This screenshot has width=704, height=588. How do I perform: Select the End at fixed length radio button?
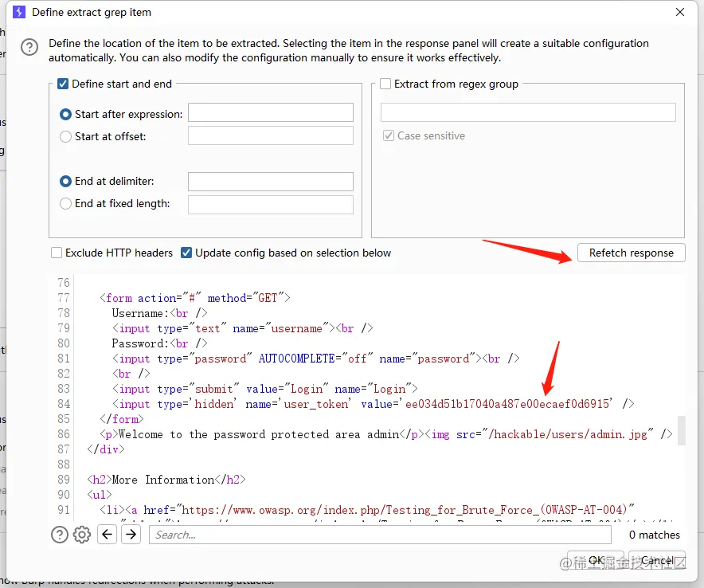pos(65,203)
